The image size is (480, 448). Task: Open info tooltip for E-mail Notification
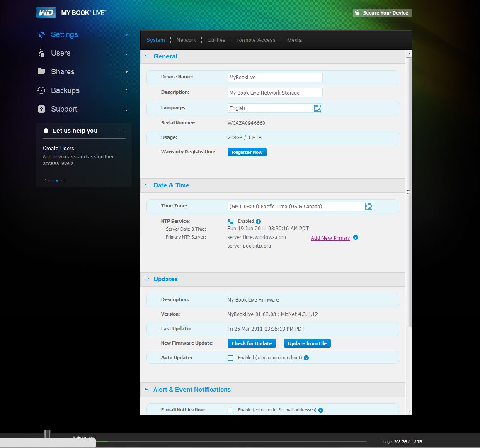(321, 410)
